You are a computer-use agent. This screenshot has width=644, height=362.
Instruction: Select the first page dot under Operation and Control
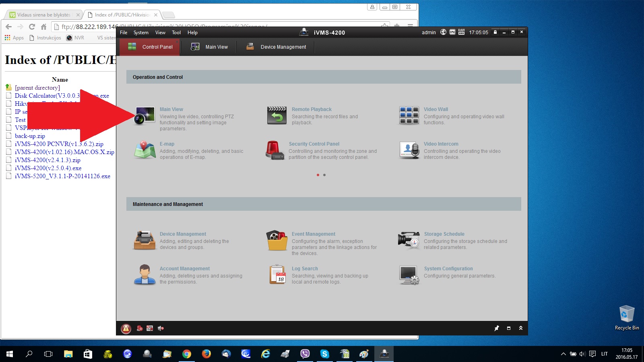(318, 175)
